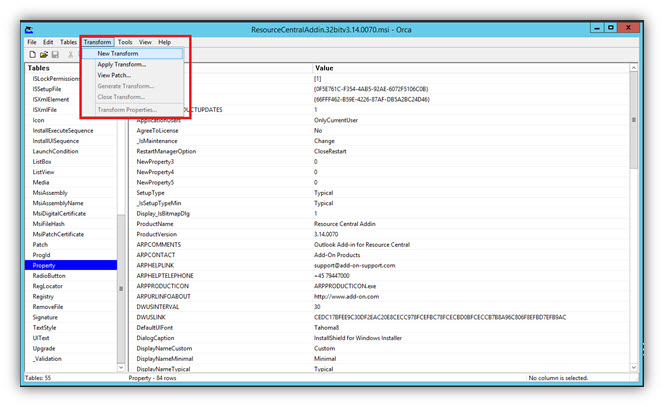
Task: Click the tables list scrollbar thumb
Action: (x=121, y=289)
